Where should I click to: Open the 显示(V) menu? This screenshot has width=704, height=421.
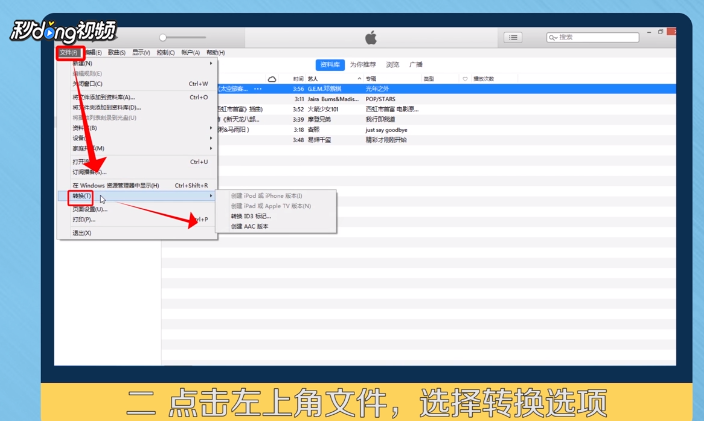pos(141,53)
